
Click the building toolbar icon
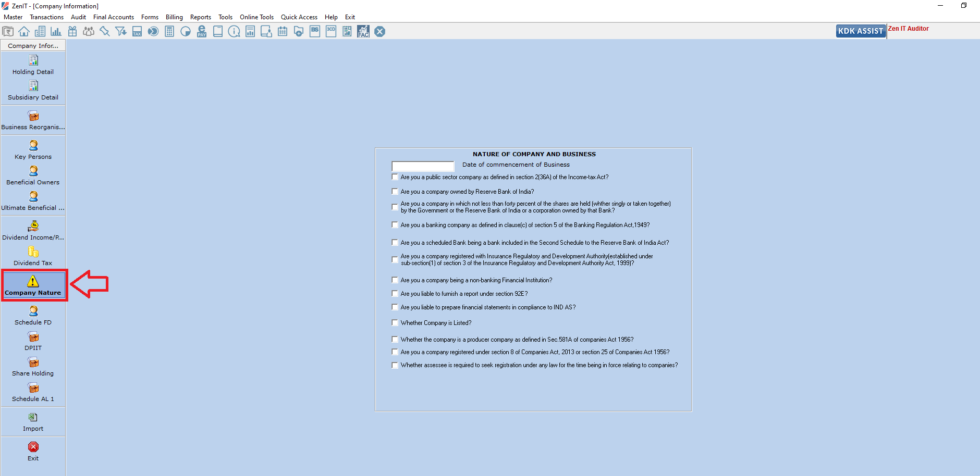40,31
